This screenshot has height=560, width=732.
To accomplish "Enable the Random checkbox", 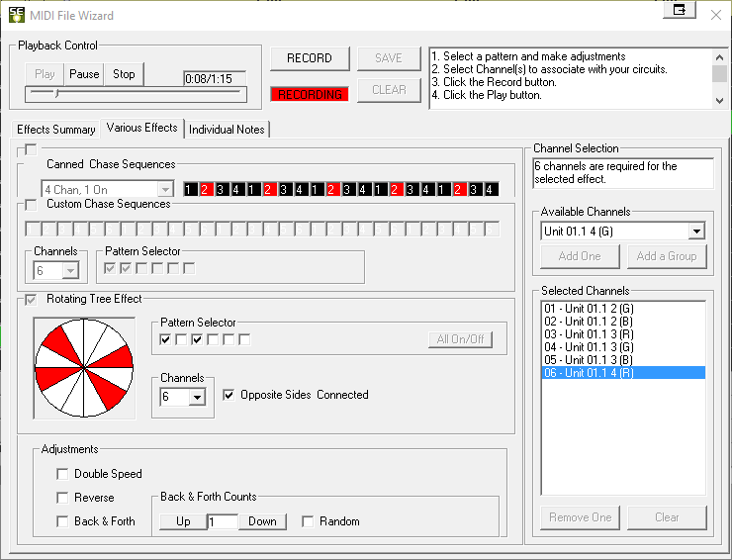I will [308, 521].
